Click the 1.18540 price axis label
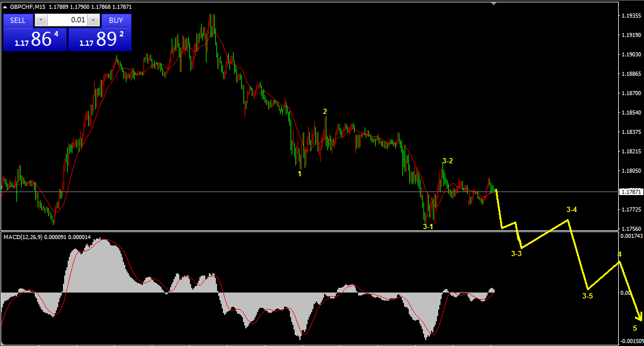Viewport: 644px width, 346px height. pos(631,112)
